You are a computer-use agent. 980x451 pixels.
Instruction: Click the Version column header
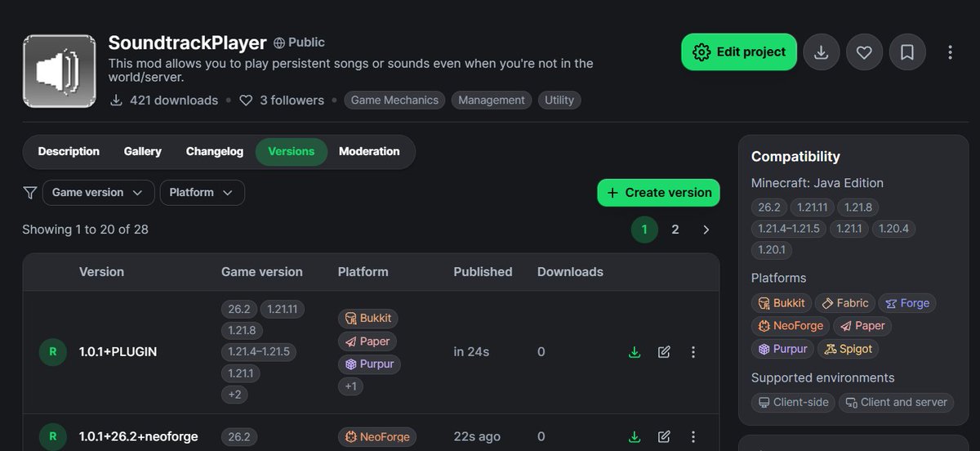(101, 272)
